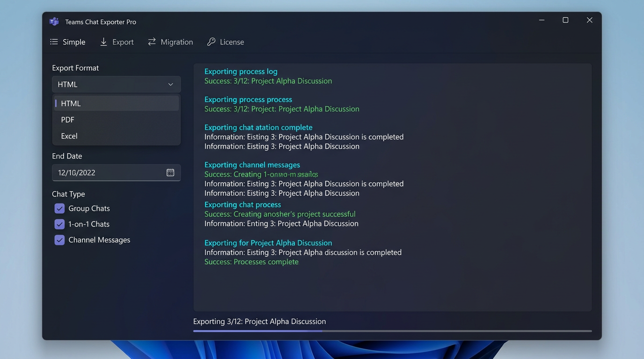
Task: Minimize the Teams Chat Exporter Pro window
Action: point(542,20)
